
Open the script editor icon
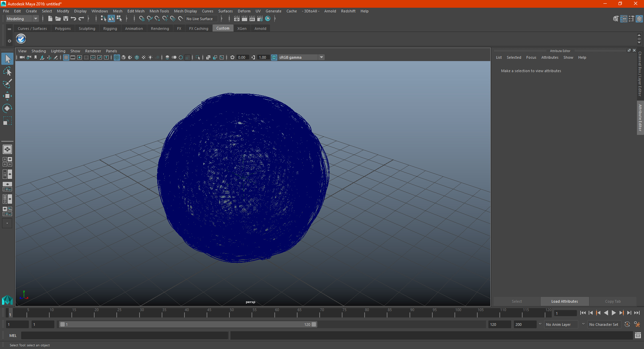coord(638,335)
